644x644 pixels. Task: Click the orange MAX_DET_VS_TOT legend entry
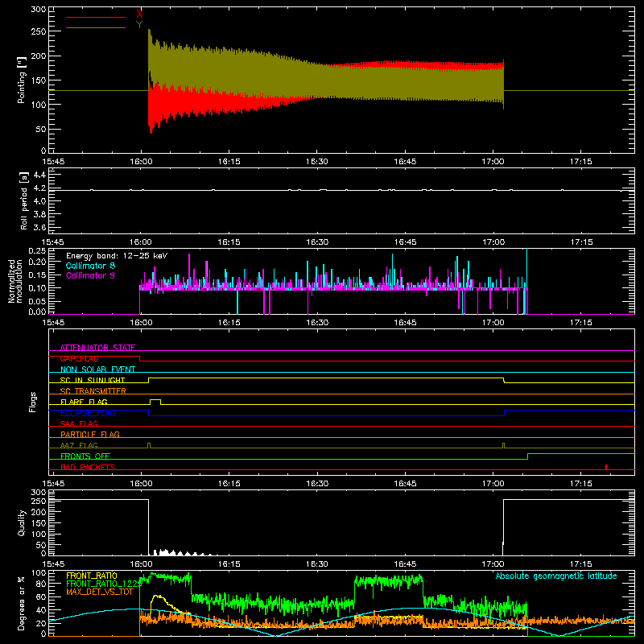[x=100, y=592]
